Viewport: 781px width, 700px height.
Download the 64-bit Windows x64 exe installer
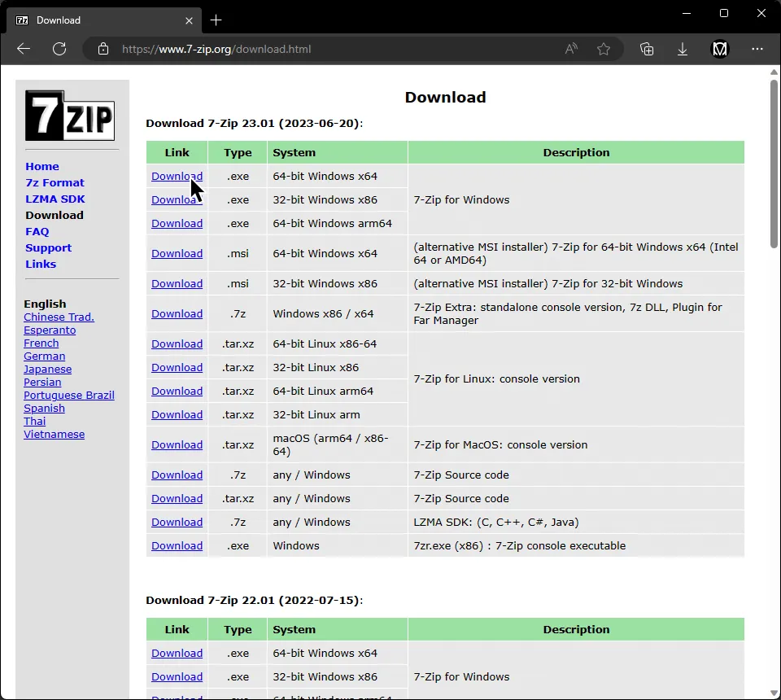pyautogui.click(x=177, y=176)
